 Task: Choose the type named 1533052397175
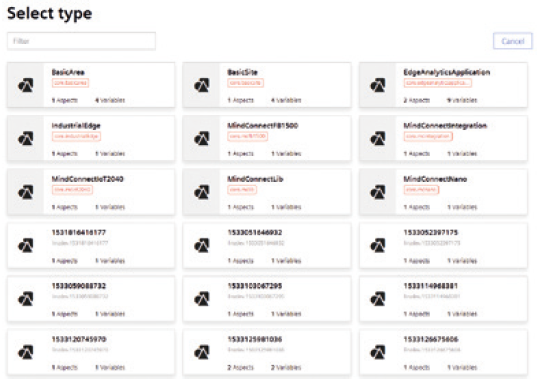click(x=431, y=233)
